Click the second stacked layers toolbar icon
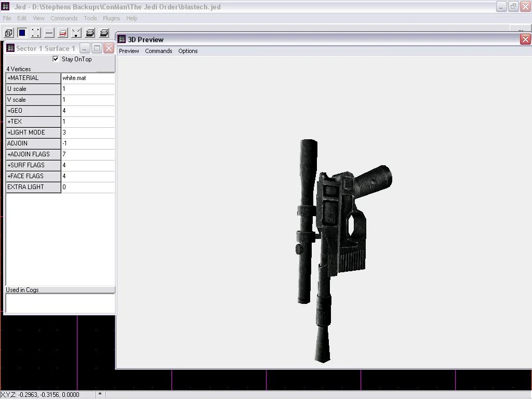 (x=104, y=33)
